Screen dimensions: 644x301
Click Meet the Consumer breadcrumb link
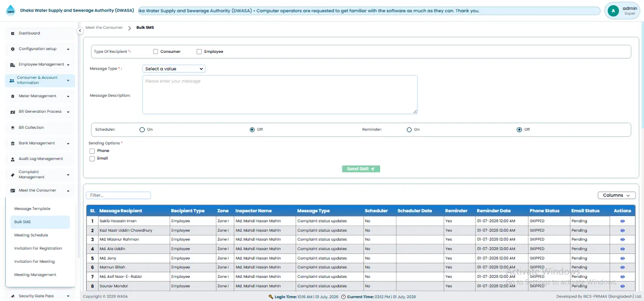104,28
